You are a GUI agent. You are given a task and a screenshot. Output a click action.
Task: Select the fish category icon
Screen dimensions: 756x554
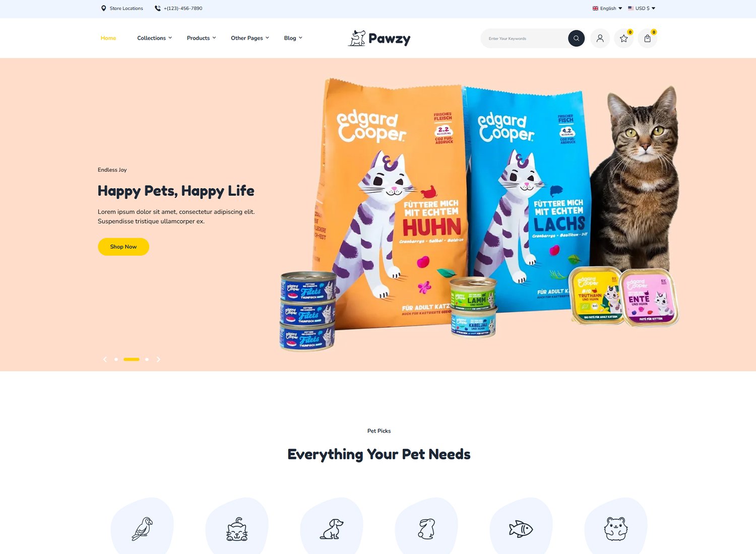pyautogui.click(x=521, y=529)
